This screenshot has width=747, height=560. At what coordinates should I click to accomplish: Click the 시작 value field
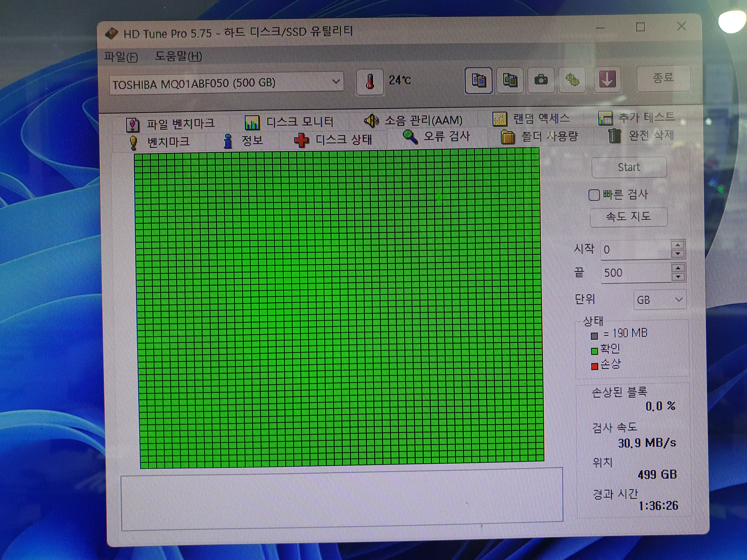point(636,250)
